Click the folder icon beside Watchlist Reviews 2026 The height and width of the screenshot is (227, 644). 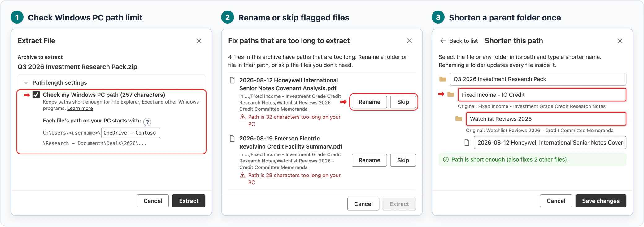[x=459, y=118]
